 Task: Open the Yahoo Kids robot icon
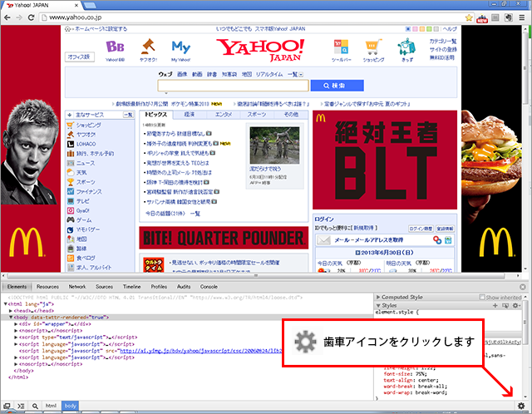coord(406,47)
